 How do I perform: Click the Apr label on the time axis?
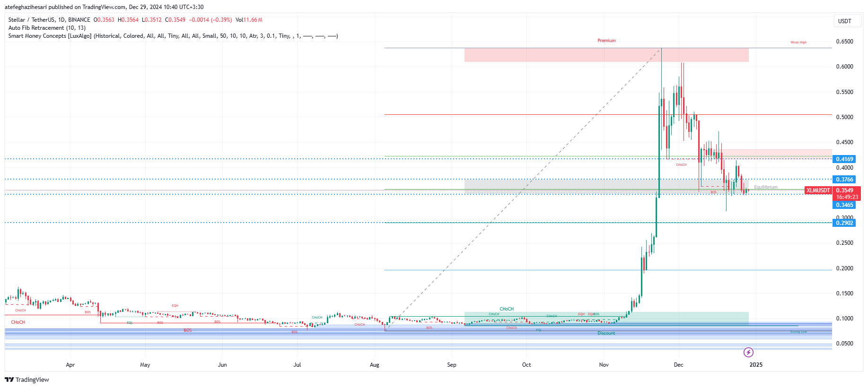pyautogui.click(x=70, y=365)
